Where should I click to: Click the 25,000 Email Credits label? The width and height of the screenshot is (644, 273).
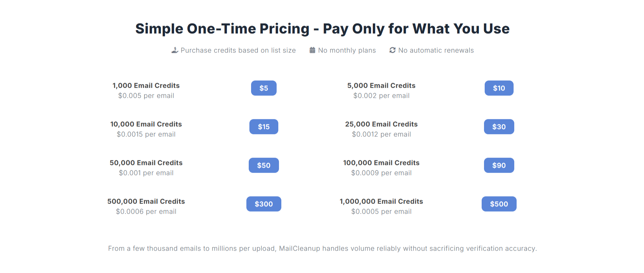point(381,124)
